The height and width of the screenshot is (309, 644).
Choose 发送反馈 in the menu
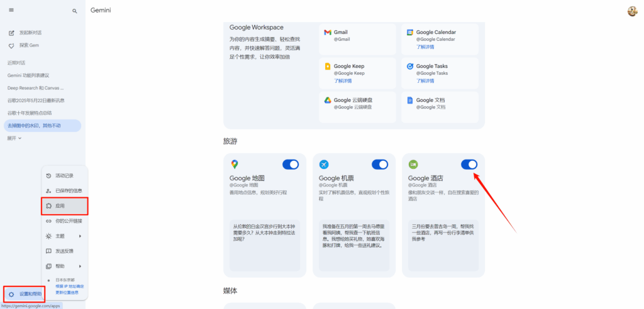click(x=65, y=251)
